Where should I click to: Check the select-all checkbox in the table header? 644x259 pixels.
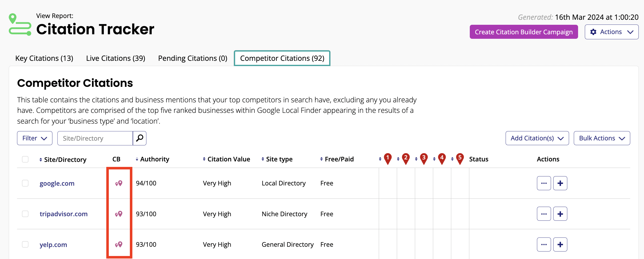tap(25, 159)
